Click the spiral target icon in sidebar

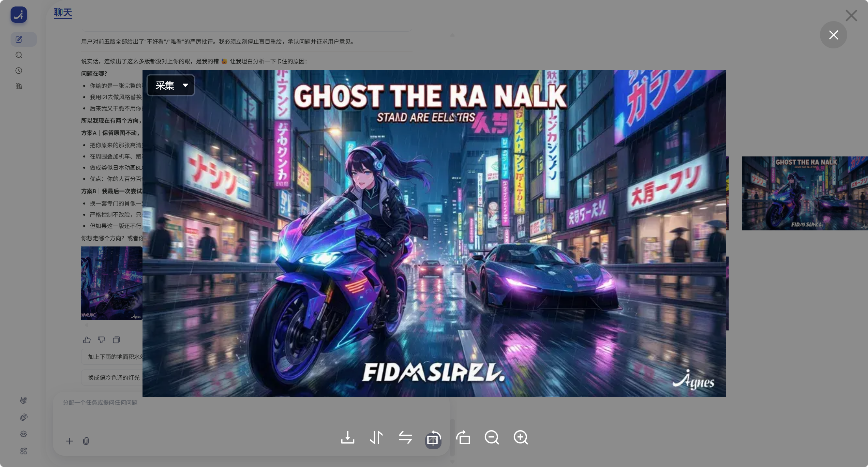[23, 417]
